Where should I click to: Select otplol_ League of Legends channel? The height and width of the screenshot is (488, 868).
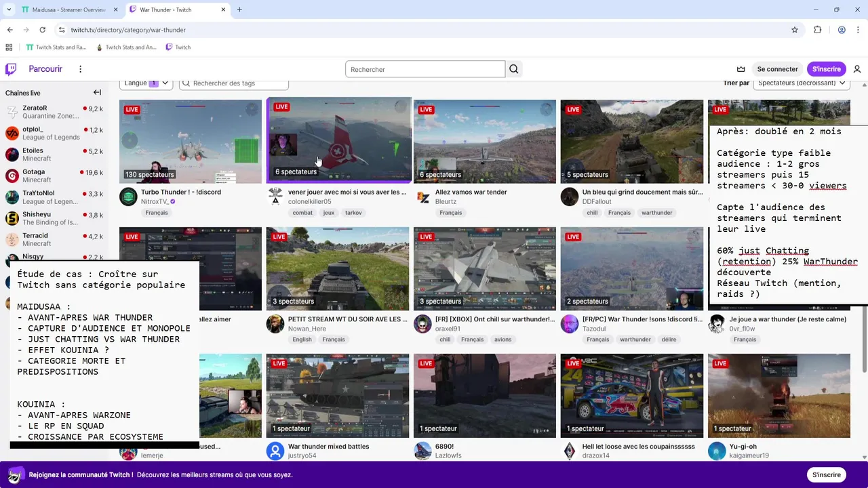(x=54, y=133)
